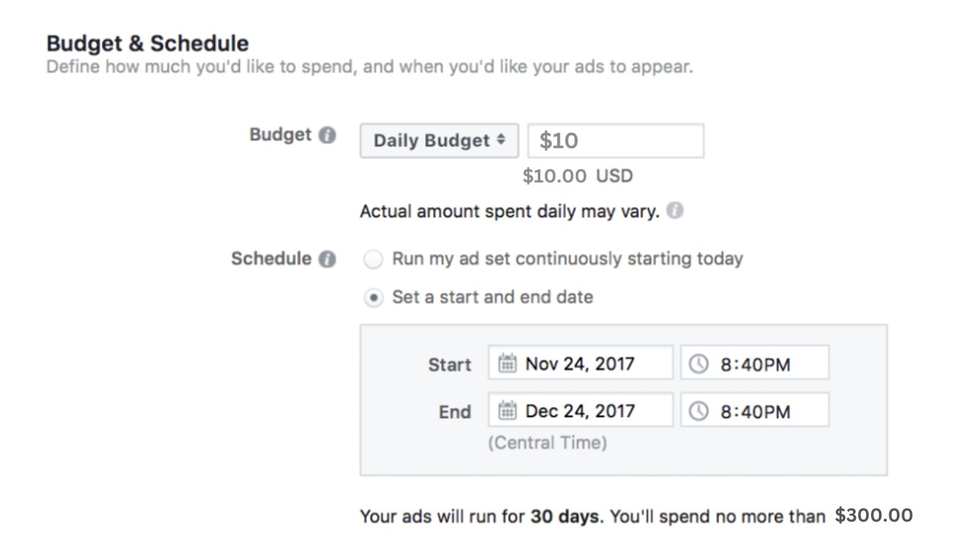Click calendar icon in Start date field
This screenshot has height=551, width=980.
[x=507, y=363]
